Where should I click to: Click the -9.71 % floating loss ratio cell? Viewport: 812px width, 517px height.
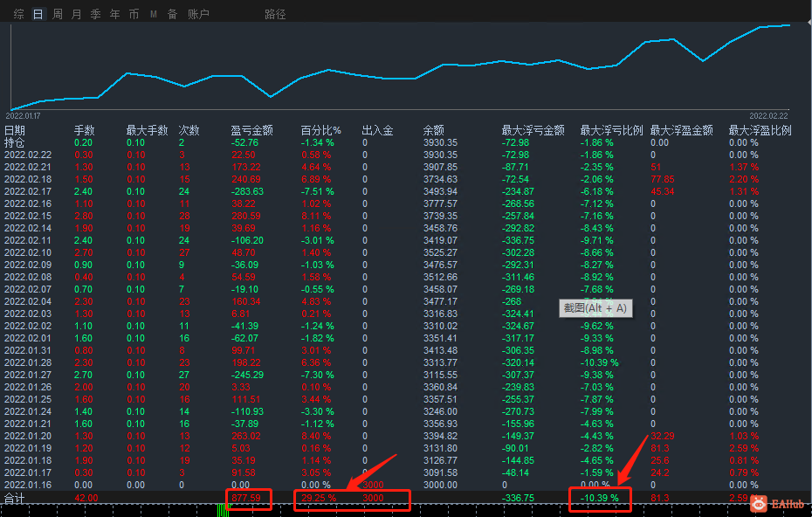pos(596,240)
